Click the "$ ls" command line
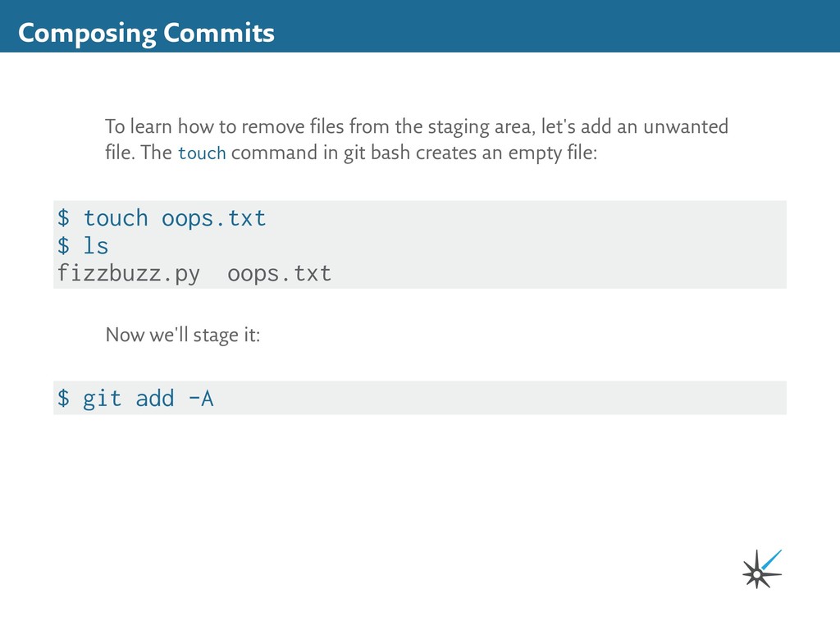This screenshot has height=630, width=840. pos(83,245)
